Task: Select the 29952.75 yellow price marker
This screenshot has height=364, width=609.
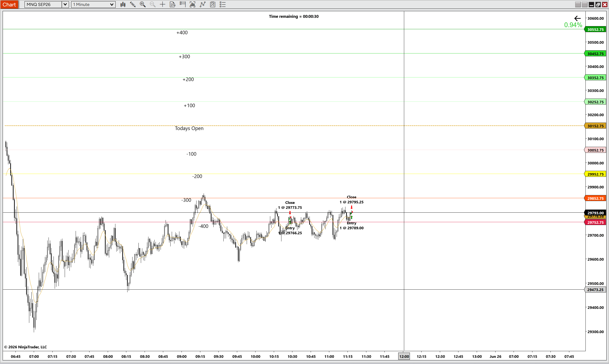Action: (595, 174)
